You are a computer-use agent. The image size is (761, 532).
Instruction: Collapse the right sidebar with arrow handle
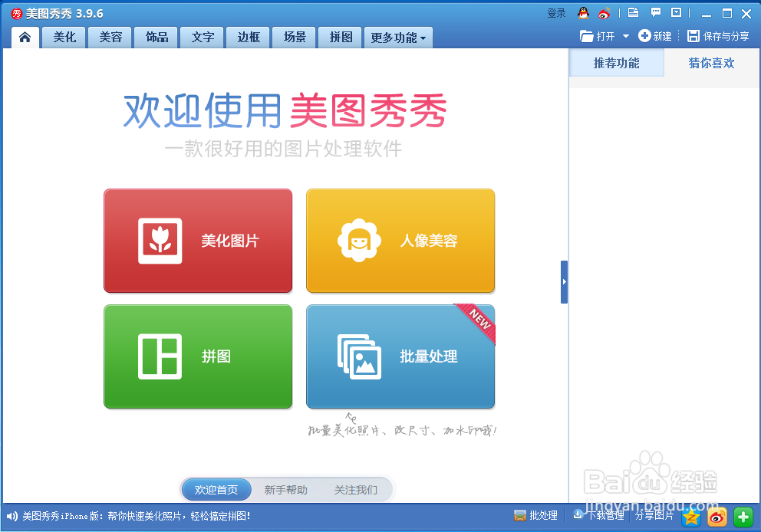click(564, 282)
